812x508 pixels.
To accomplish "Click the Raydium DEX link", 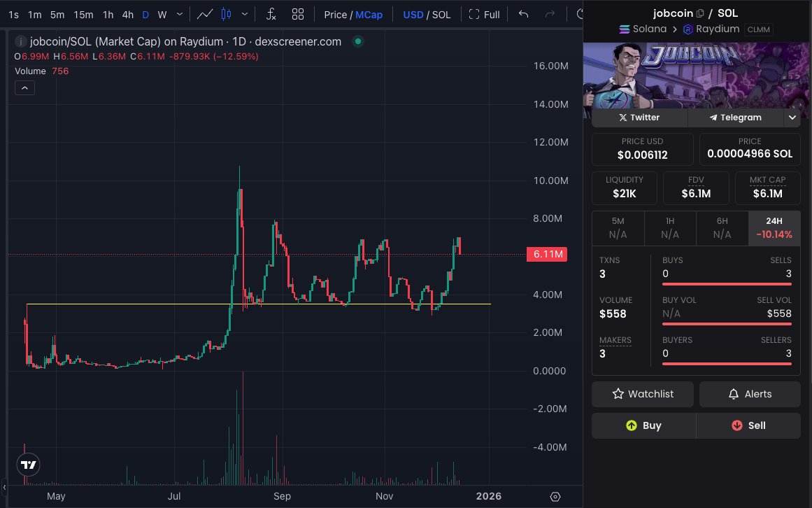I will point(711,29).
